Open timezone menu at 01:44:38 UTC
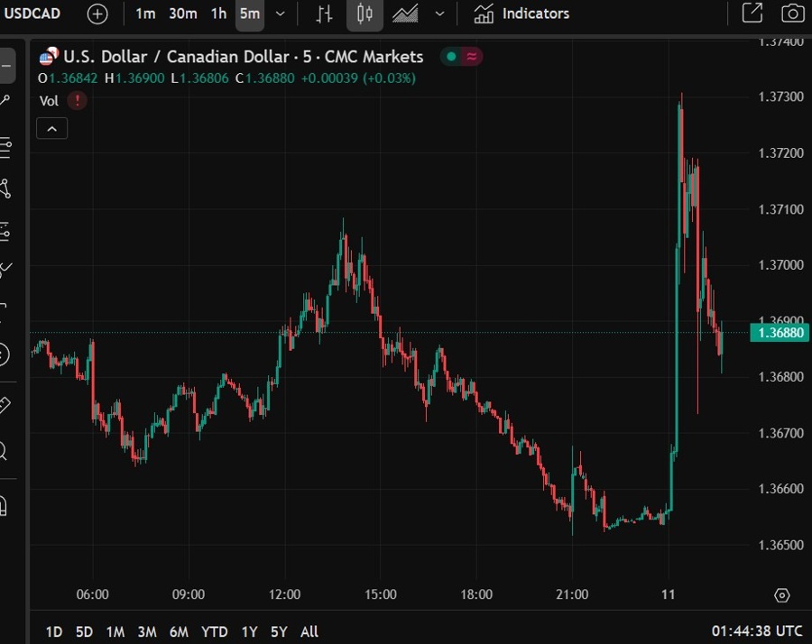 coord(757,631)
